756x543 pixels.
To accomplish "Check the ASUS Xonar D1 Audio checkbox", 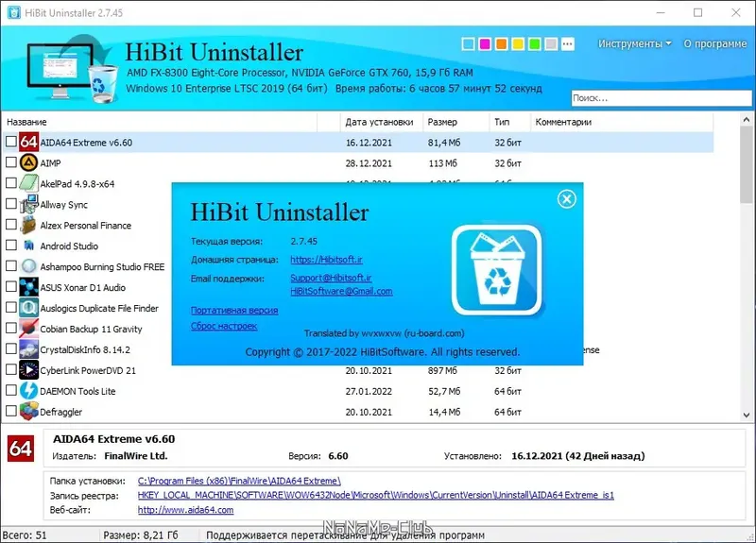I will 11,287.
